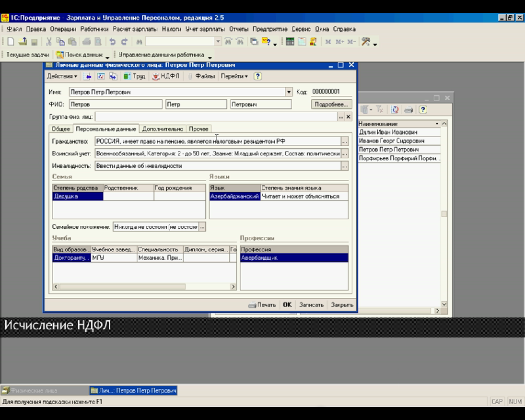The image size is (525, 420).
Task: Select Дулин Иван Иванович in background list
Action: pos(399,132)
